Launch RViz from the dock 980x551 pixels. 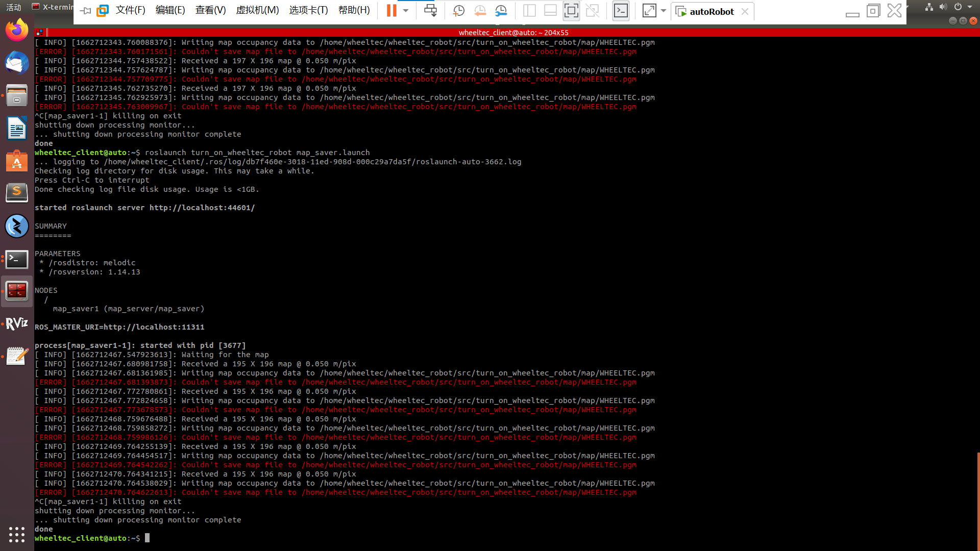(17, 324)
